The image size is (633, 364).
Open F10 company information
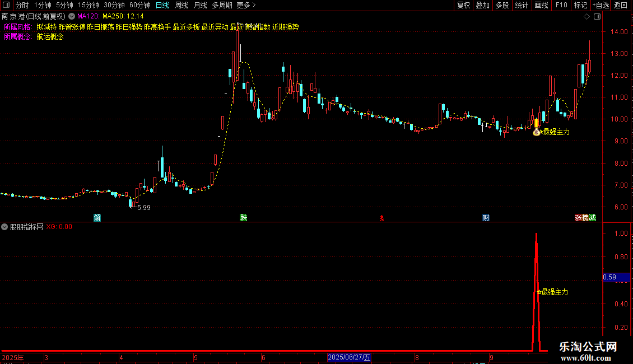[561, 5]
